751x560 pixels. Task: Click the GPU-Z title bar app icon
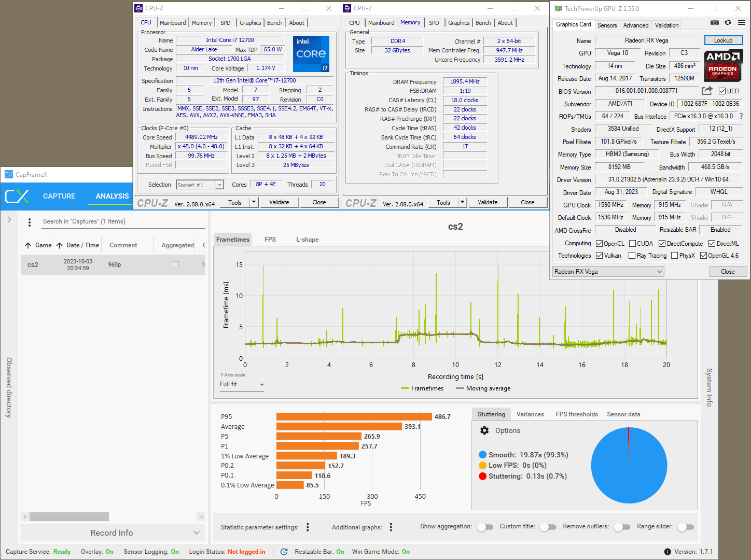(x=558, y=9)
